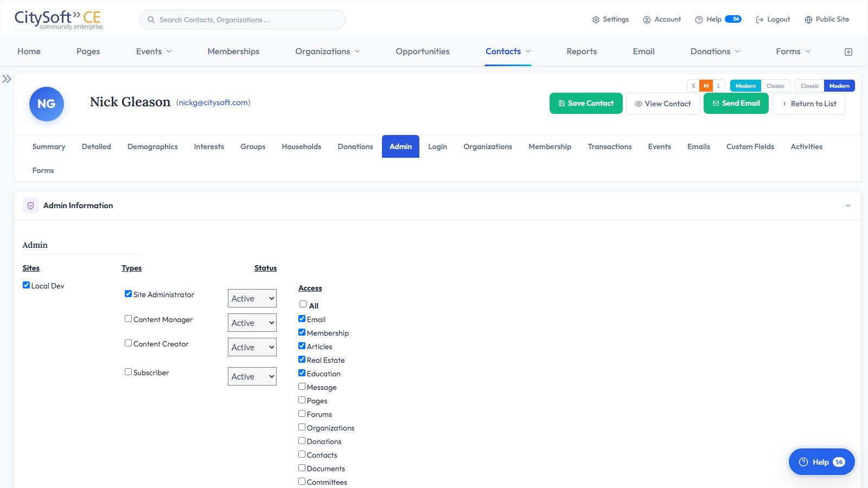
Task: Check the Donations access checkbox
Action: point(302,441)
